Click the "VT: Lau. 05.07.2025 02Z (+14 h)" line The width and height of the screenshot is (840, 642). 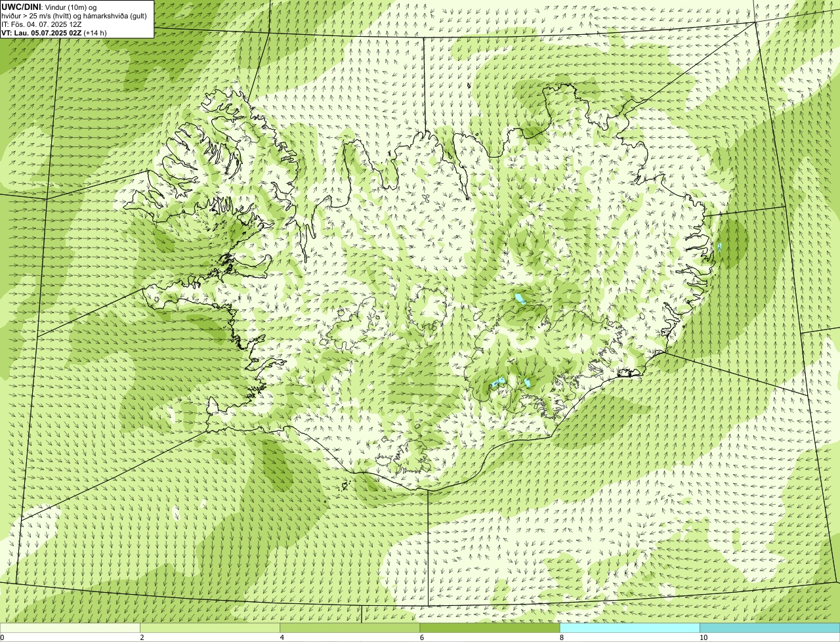54,32
